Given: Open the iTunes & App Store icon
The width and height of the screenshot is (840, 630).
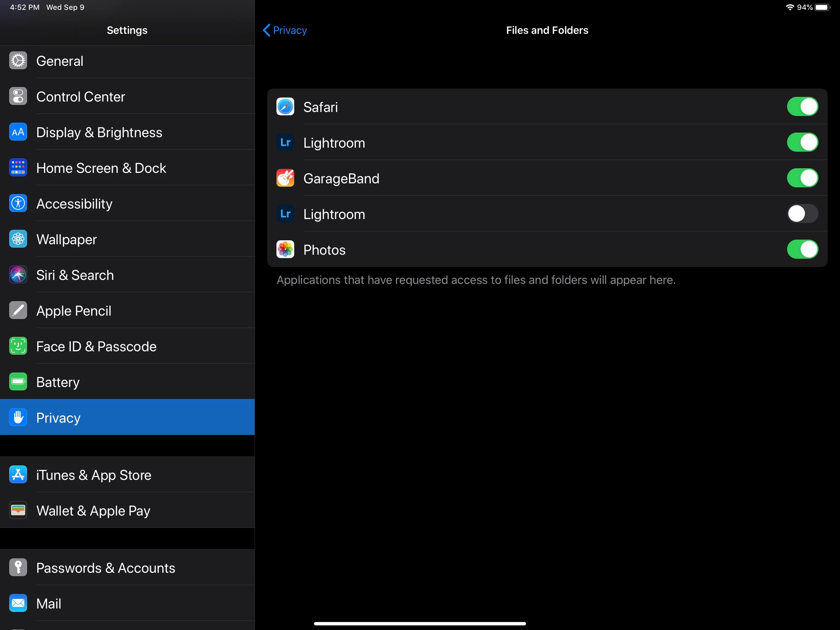Looking at the screenshot, I should click(x=18, y=475).
